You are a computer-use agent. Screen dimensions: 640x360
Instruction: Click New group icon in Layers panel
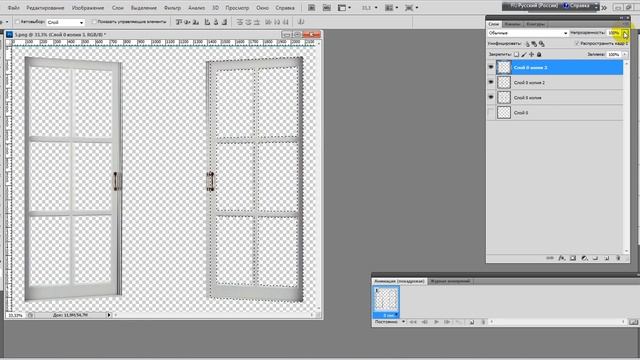pyautogui.click(x=596, y=258)
